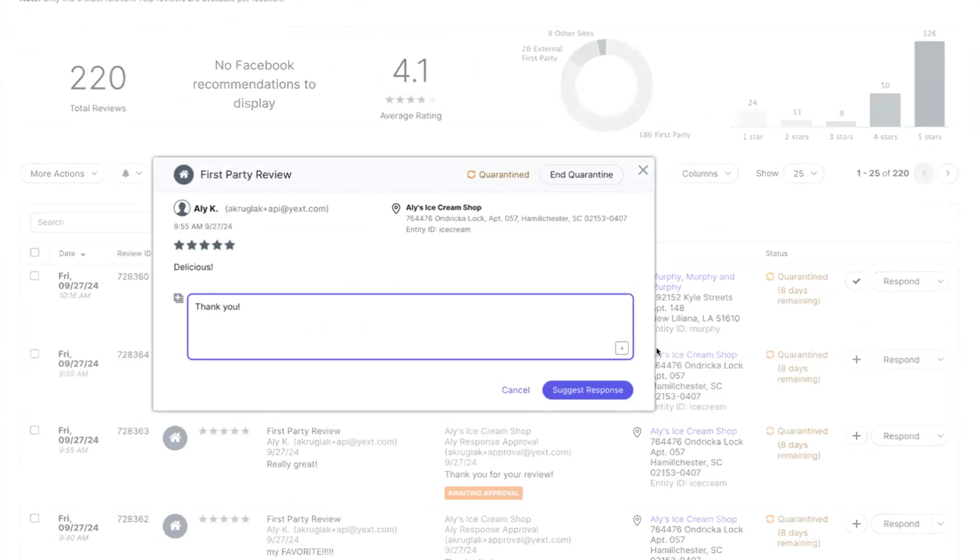Screen dimensions: 980x560
Task: Click the checkmark icon beside the first Respond button
Action: pyautogui.click(x=857, y=281)
